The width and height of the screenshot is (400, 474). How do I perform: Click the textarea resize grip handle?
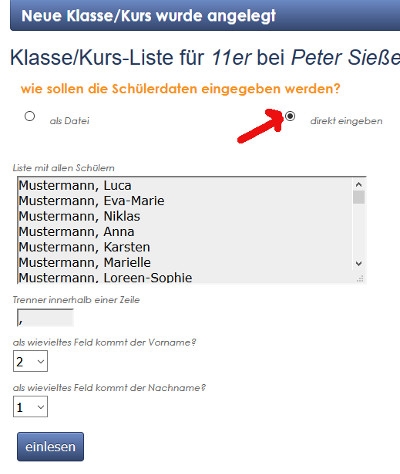(x=360, y=279)
